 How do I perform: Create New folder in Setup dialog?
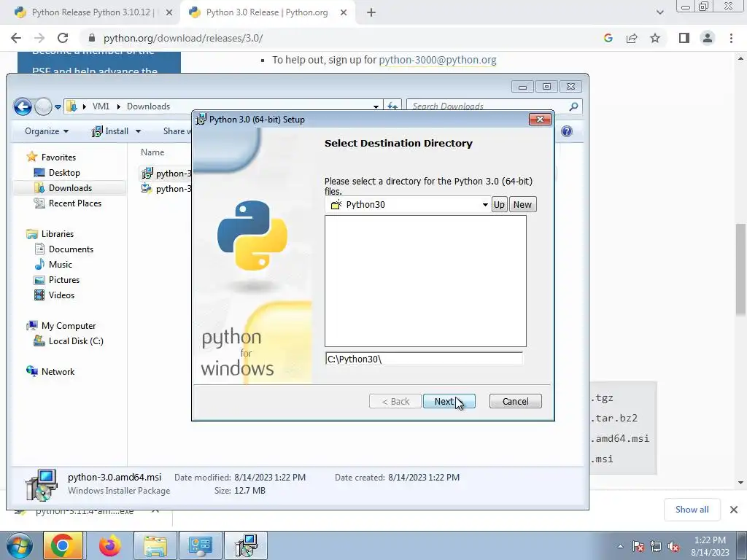[522, 204]
